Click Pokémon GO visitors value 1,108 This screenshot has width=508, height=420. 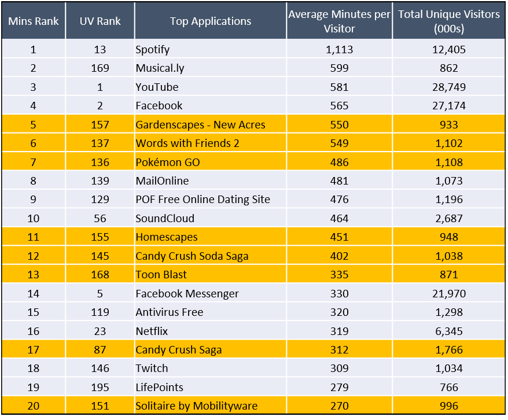pyautogui.click(x=449, y=162)
